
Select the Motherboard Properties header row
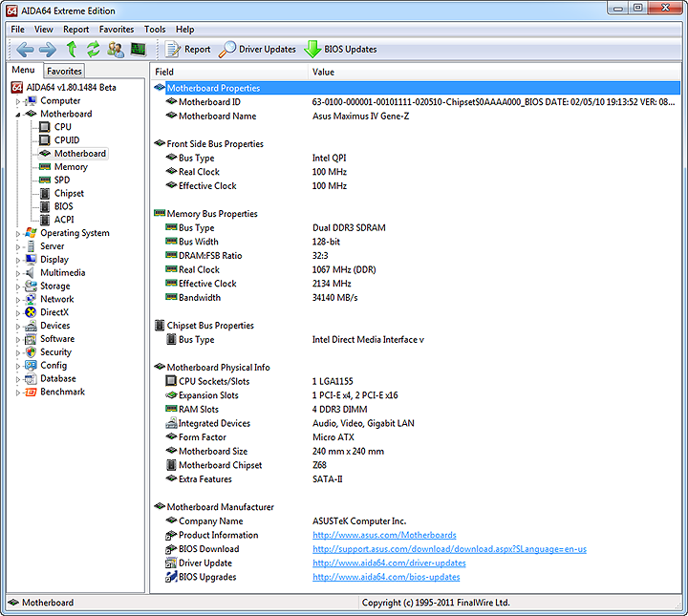pos(416,88)
